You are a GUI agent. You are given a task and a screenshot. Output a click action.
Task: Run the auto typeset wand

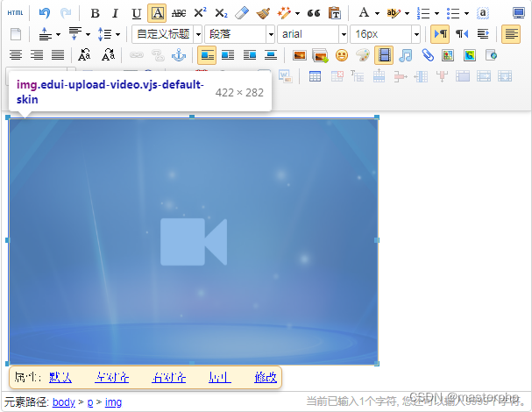click(284, 13)
